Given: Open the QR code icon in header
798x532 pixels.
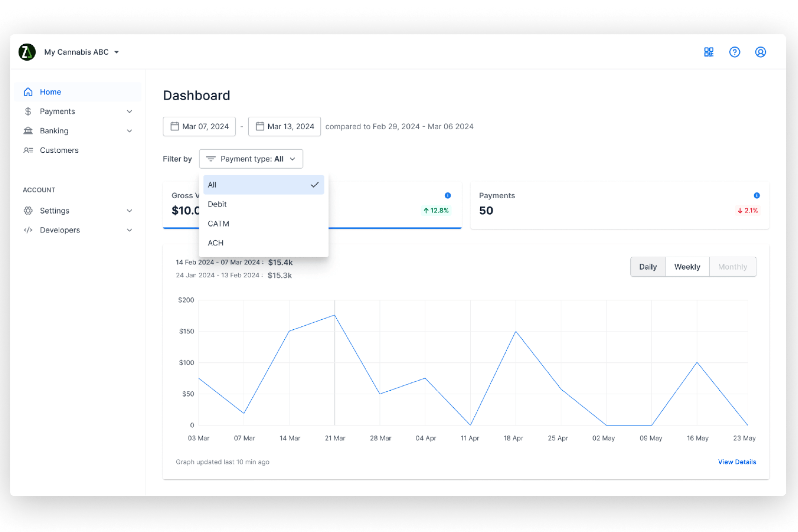Looking at the screenshot, I should (708, 52).
